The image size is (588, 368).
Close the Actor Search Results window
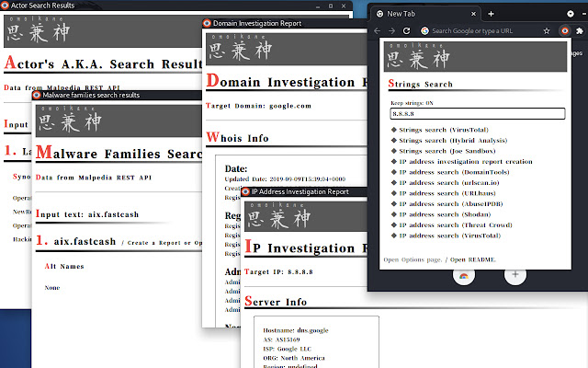[x=344, y=6]
